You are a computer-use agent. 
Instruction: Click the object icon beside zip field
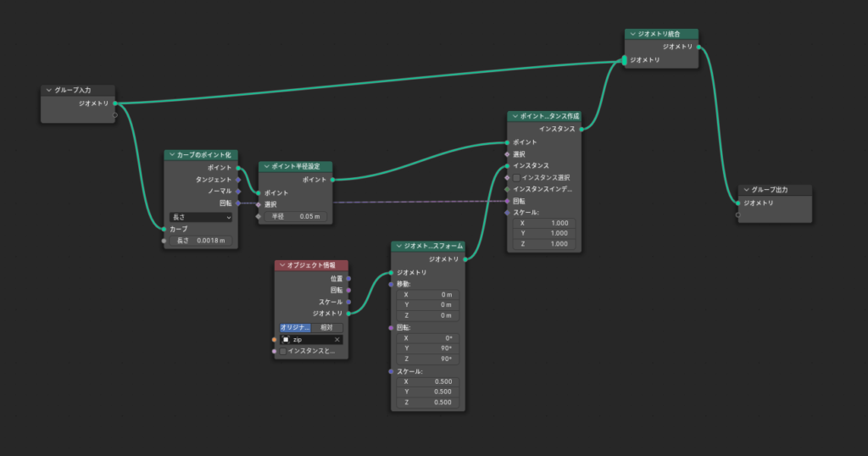[x=286, y=340]
